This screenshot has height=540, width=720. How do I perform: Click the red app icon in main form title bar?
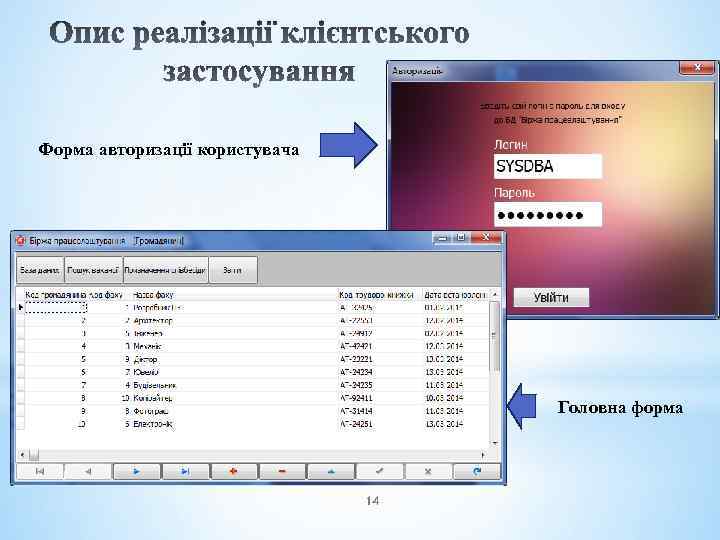click(21, 240)
